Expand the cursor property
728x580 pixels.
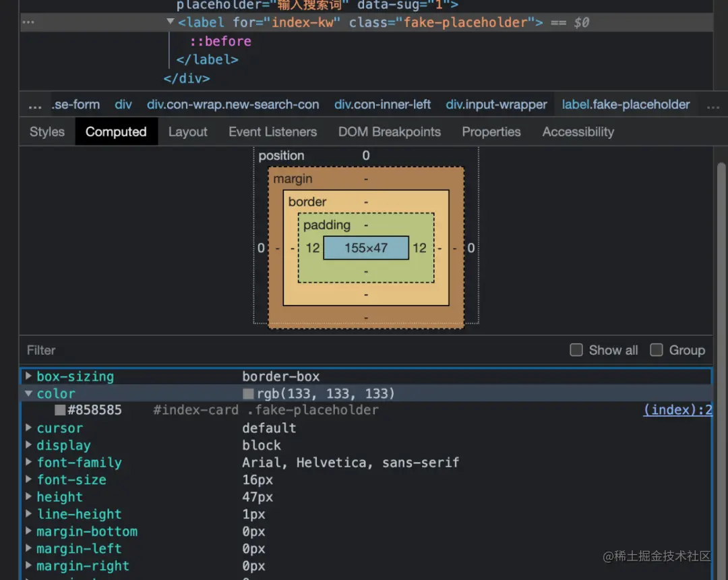(x=29, y=427)
